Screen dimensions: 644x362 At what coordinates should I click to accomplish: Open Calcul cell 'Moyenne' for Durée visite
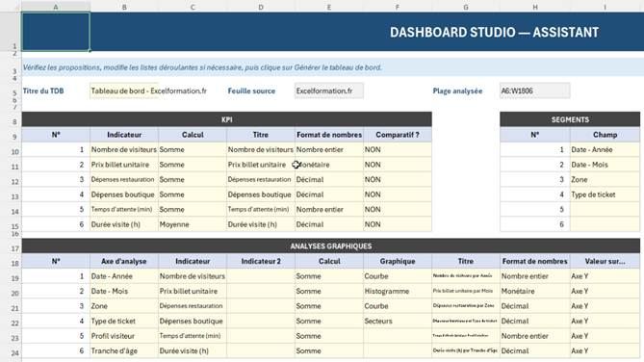point(193,224)
